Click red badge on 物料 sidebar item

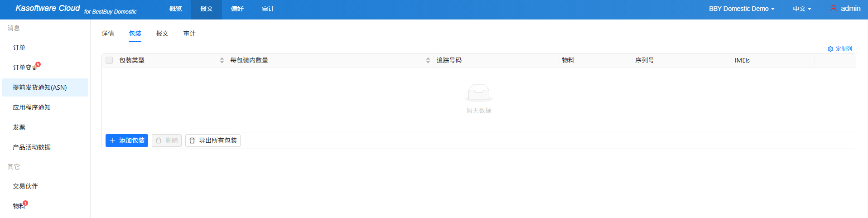25,203
